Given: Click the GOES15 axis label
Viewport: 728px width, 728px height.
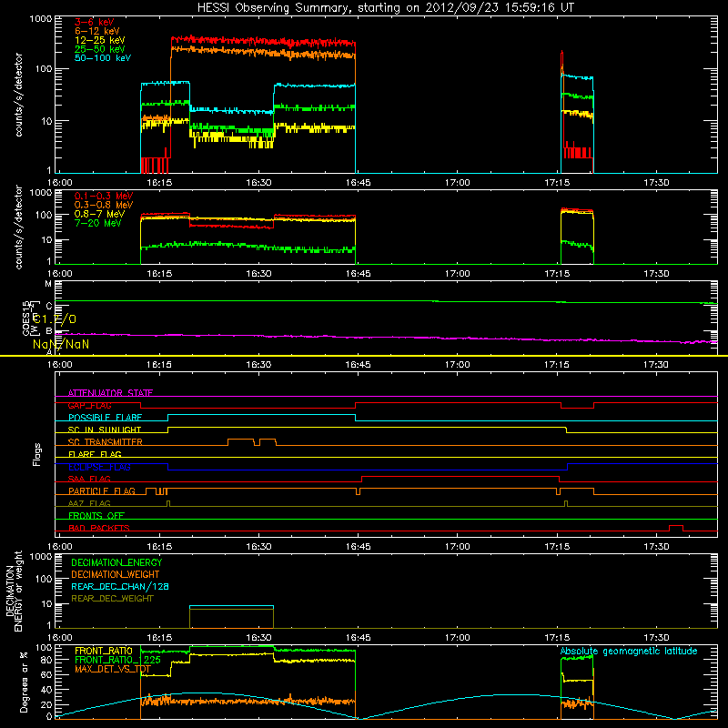Looking at the screenshot, I should tap(26, 318).
